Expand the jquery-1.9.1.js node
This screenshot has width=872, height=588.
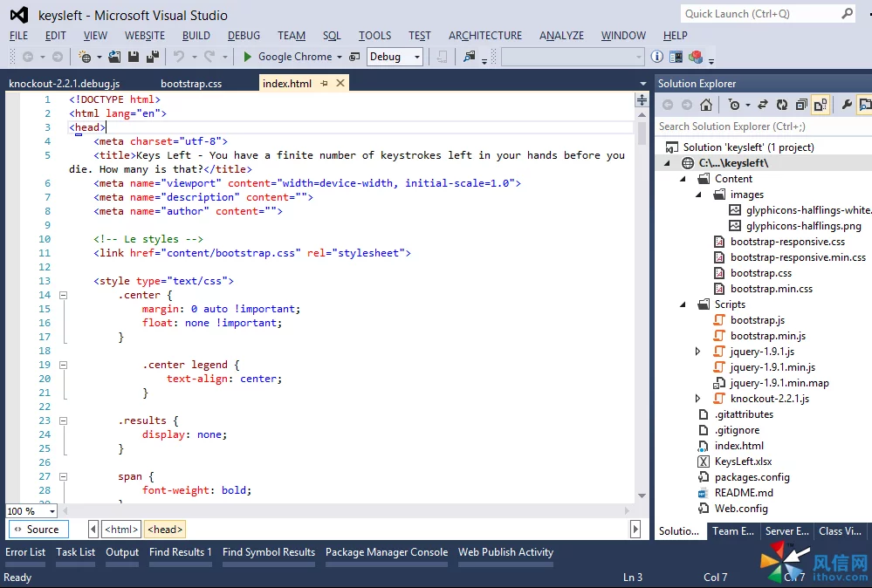click(697, 352)
